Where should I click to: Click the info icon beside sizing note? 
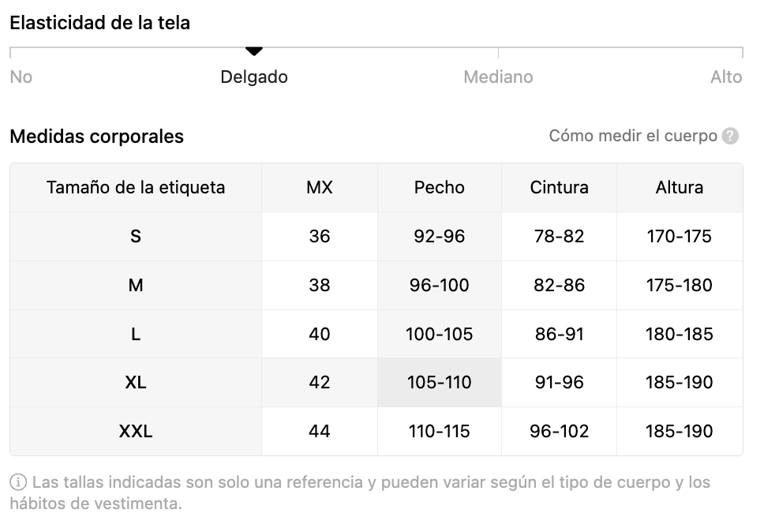point(17,482)
